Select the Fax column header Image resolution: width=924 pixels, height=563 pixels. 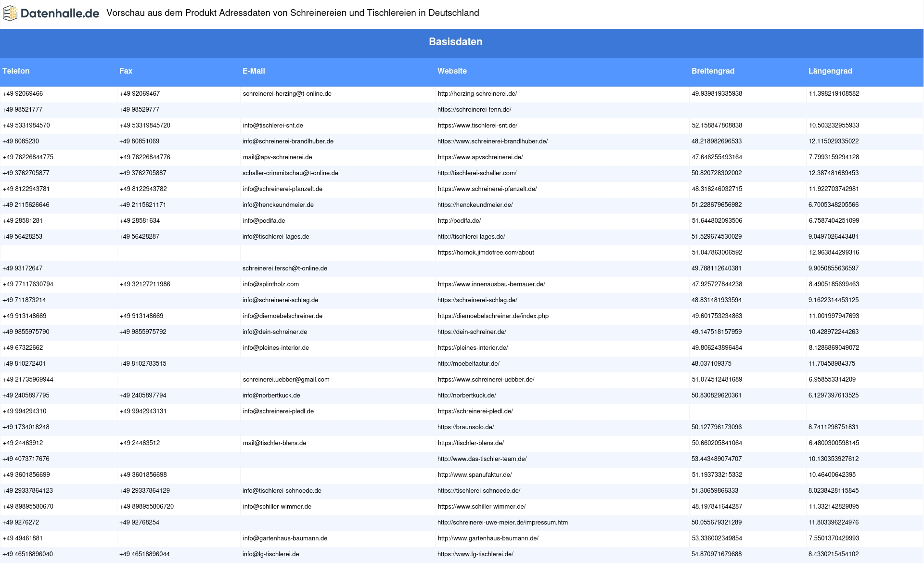tap(126, 71)
